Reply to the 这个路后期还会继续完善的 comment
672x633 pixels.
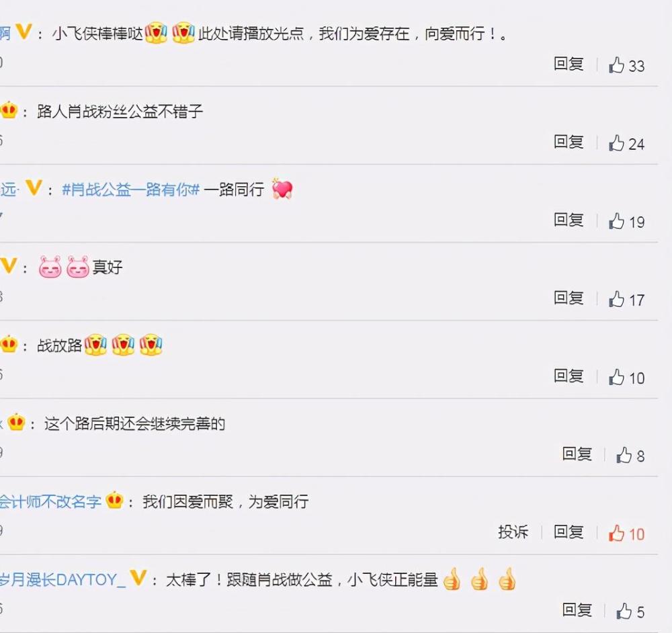click(x=577, y=454)
